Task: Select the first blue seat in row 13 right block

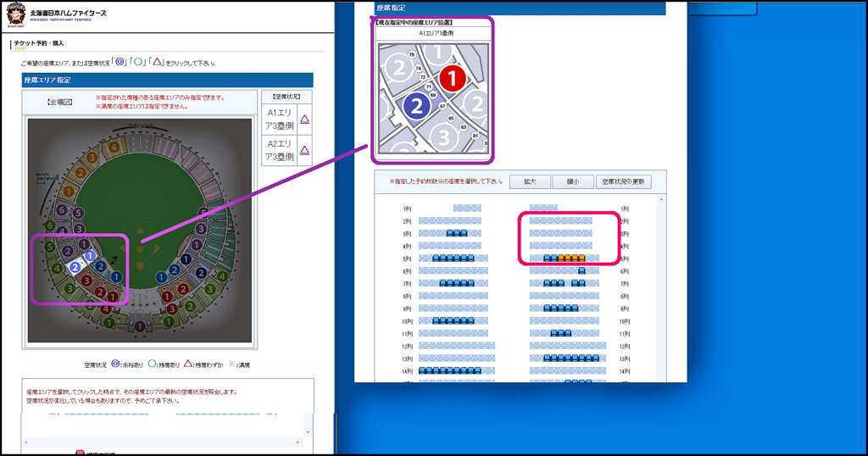Action: (548, 358)
